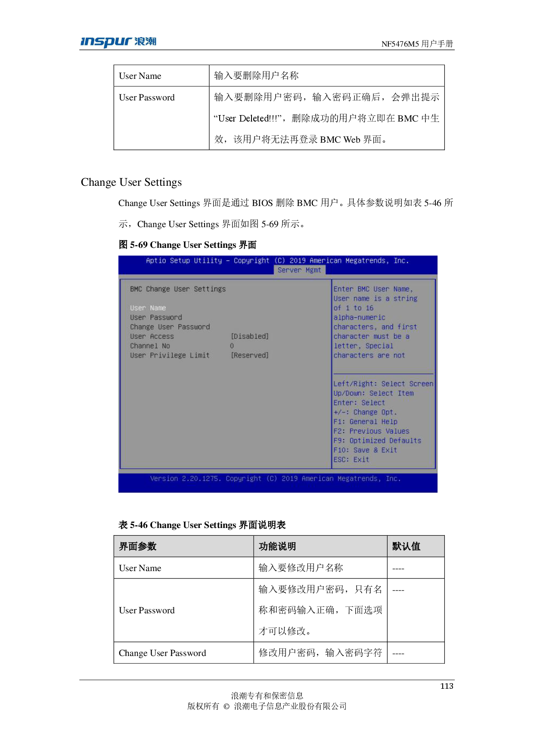Image resolution: width=534 pixels, height=756 pixels.
Task: Click the User Access label
Action: (152, 337)
